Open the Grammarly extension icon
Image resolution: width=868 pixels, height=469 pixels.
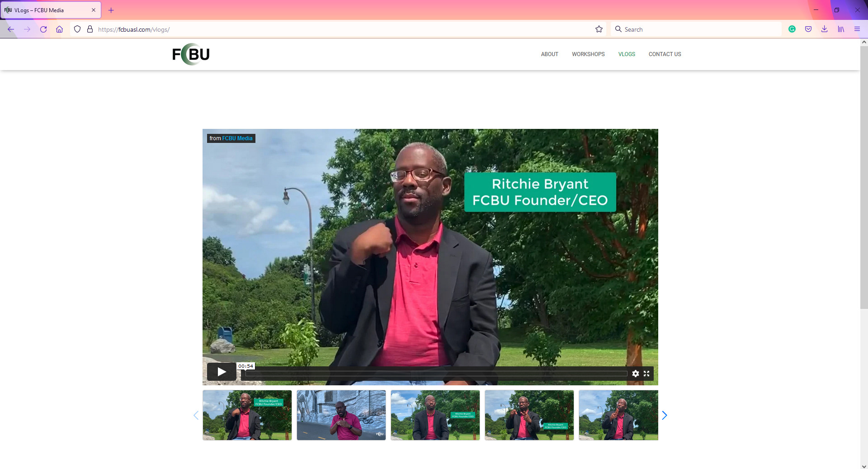[792, 29]
